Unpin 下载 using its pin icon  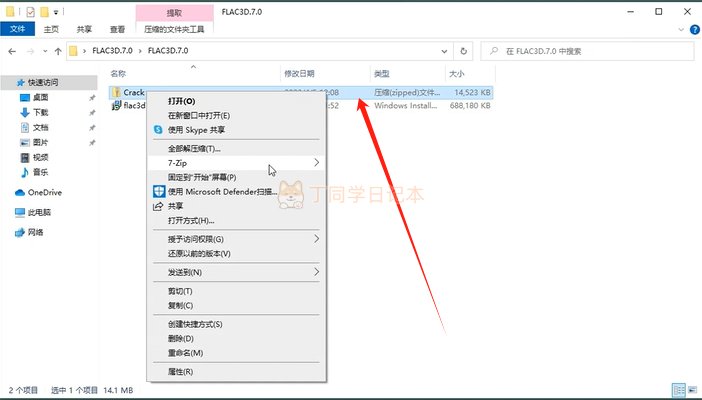pyautogui.click(x=92, y=112)
